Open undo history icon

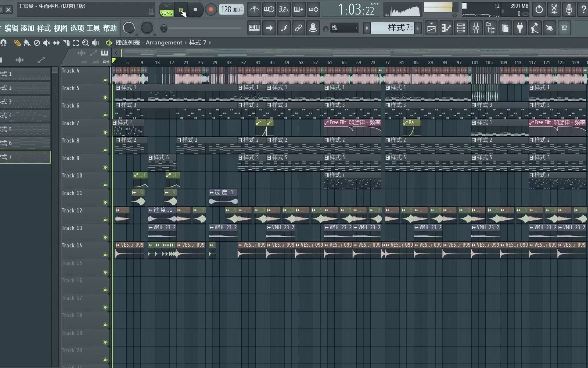(x=539, y=9)
